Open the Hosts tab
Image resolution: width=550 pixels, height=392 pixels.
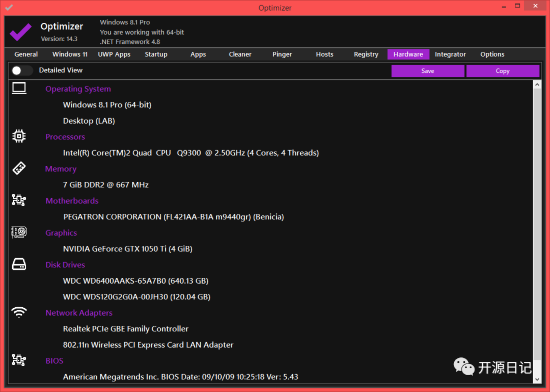click(324, 54)
